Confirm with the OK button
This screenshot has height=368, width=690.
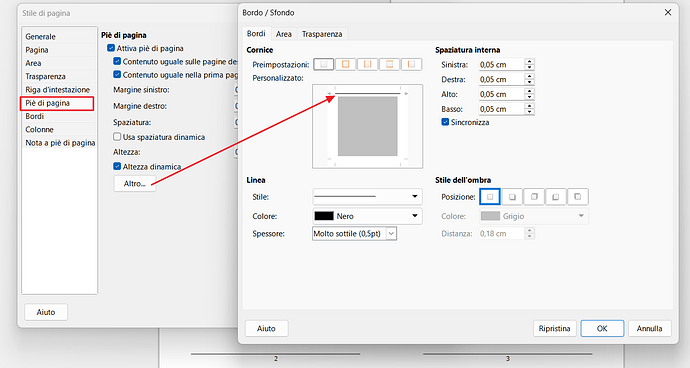pyautogui.click(x=602, y=328)
